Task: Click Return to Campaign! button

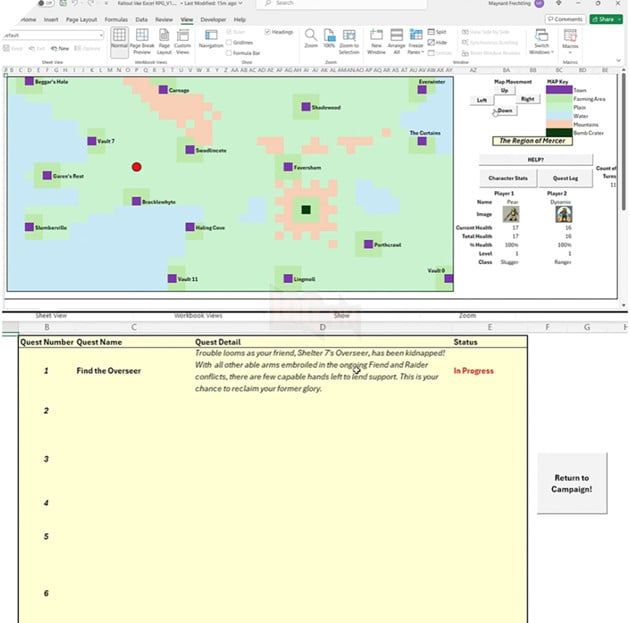Action: point(572,483)
